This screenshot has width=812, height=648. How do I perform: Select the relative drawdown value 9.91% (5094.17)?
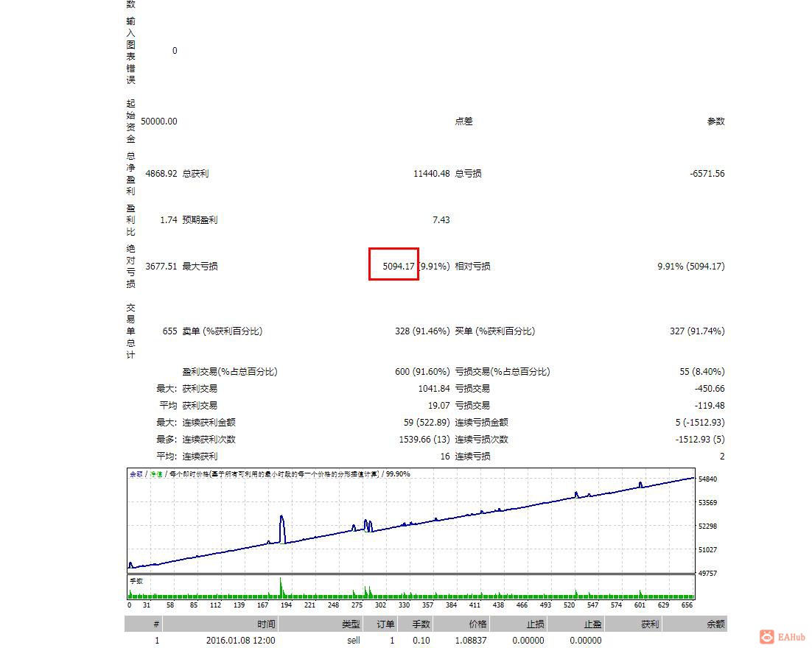coord(691,266)
